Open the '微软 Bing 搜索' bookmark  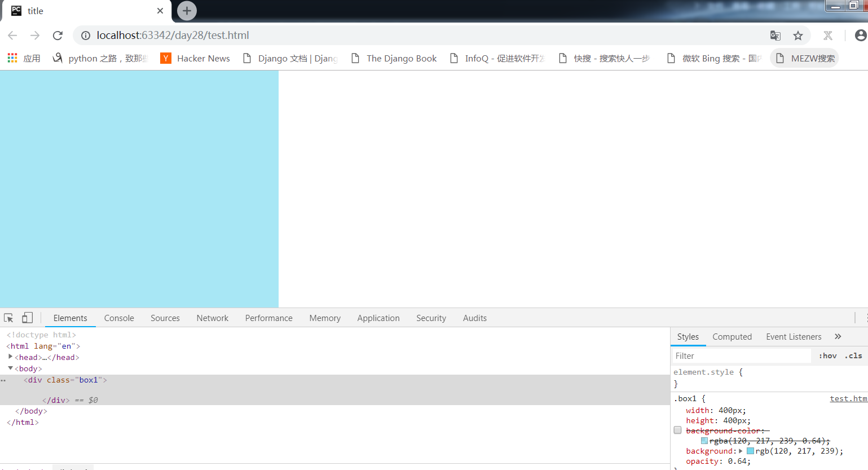pos(714,58)
